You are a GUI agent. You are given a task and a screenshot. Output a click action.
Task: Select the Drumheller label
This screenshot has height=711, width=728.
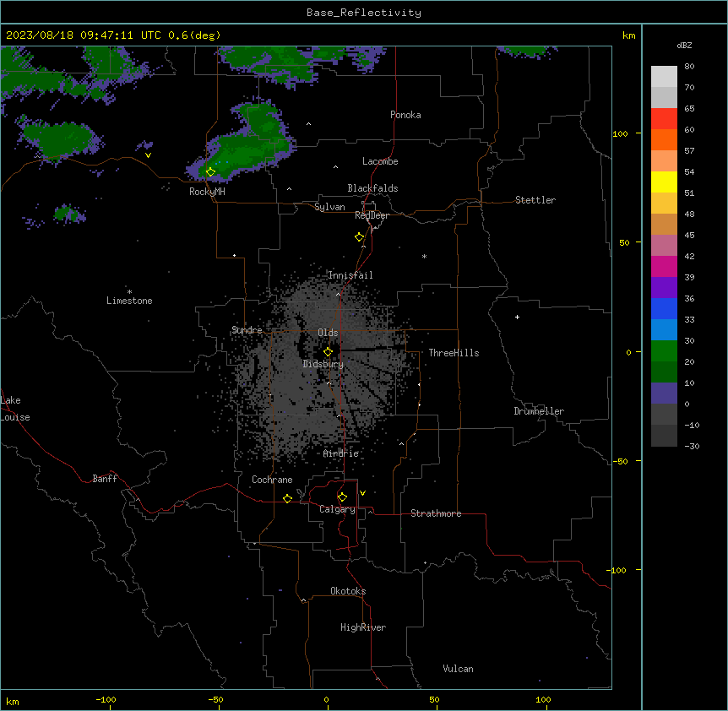pos(539,411)
